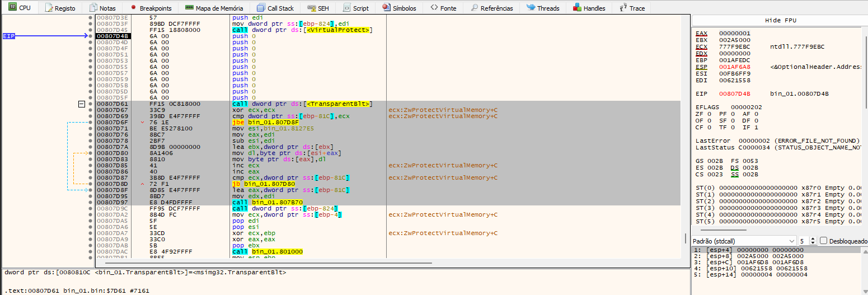The height and width of the screenshot is (295, 868).
Task: Toggle breakpoint dot at address 00807D6F
Action: 90,122
